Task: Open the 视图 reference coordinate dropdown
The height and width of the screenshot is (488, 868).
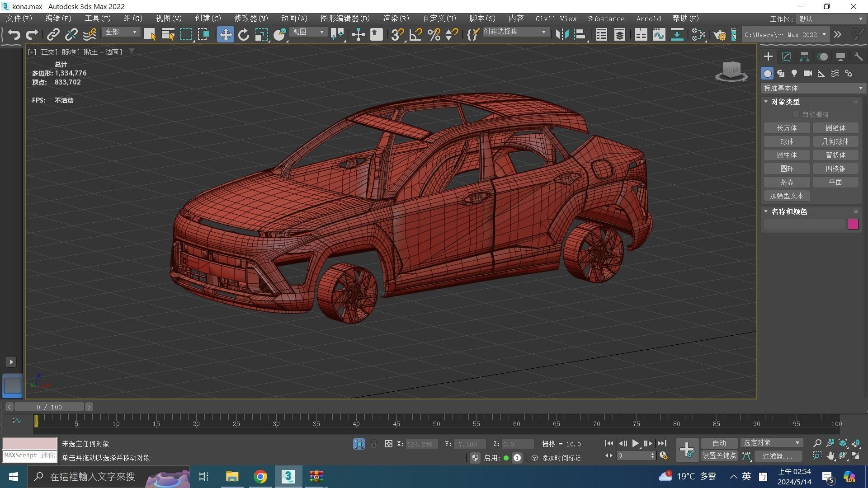Action: 308,32
